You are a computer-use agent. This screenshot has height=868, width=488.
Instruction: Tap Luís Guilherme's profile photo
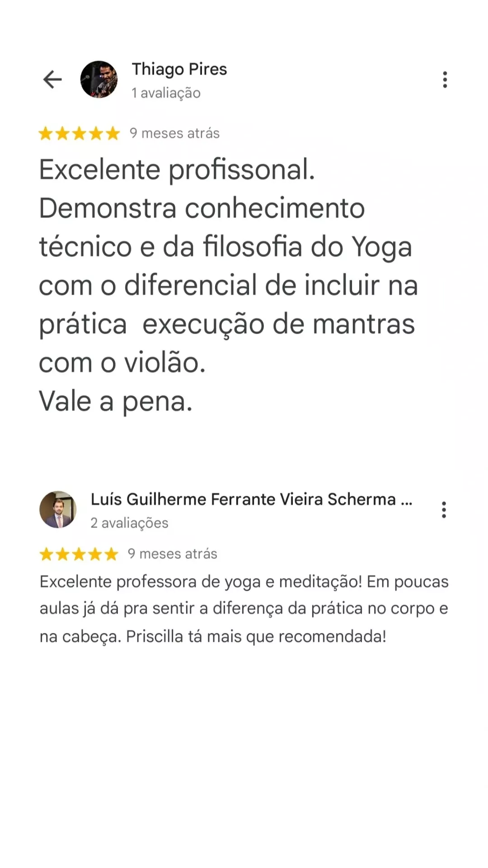(58, 509)
